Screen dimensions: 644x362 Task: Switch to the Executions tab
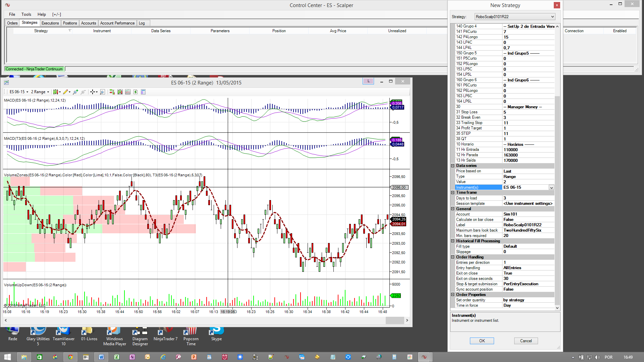(x=50, y=23)
